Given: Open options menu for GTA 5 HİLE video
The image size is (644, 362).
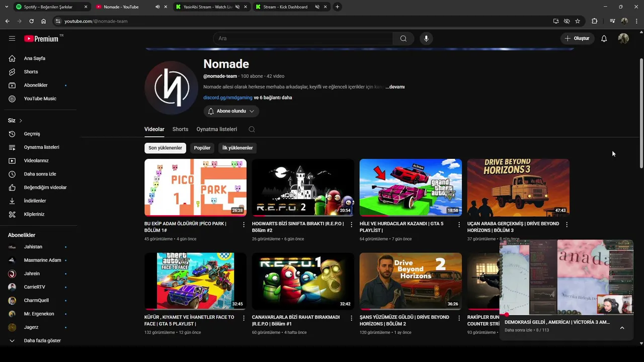Looking at the screenshot, I should 459,225.
